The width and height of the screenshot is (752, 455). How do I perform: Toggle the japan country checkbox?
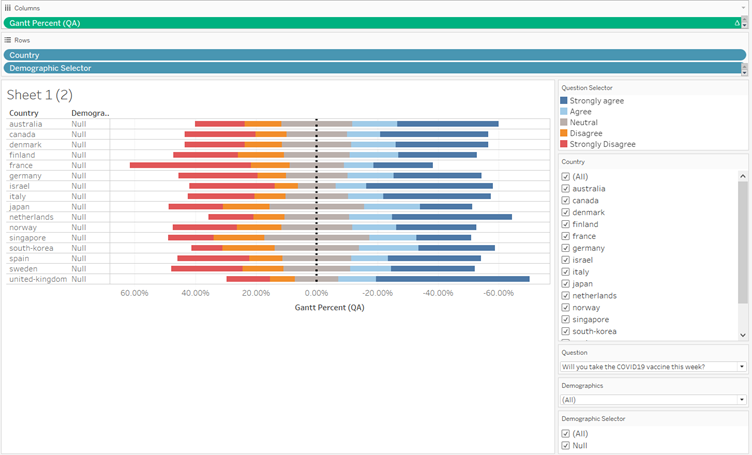[566, 283]
